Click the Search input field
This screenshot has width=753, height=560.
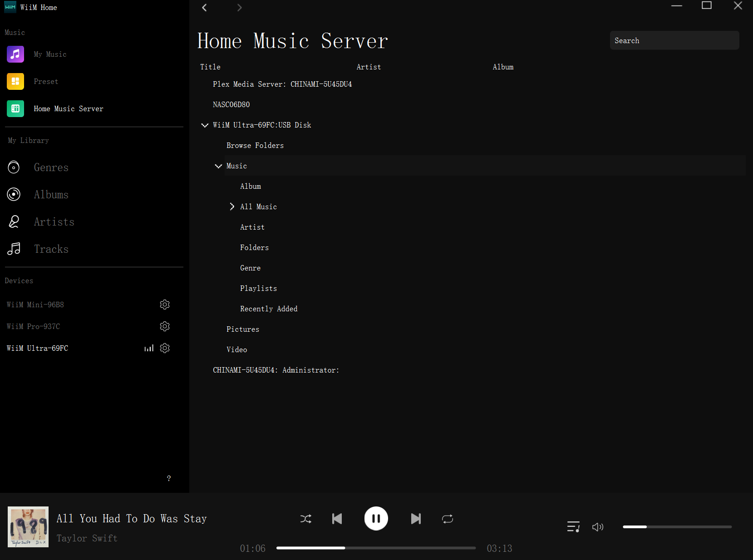674,40
